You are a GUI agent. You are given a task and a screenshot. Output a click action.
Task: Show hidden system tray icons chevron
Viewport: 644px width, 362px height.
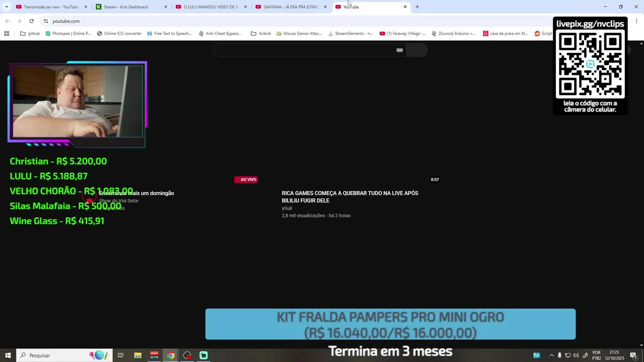pos(551,355)
